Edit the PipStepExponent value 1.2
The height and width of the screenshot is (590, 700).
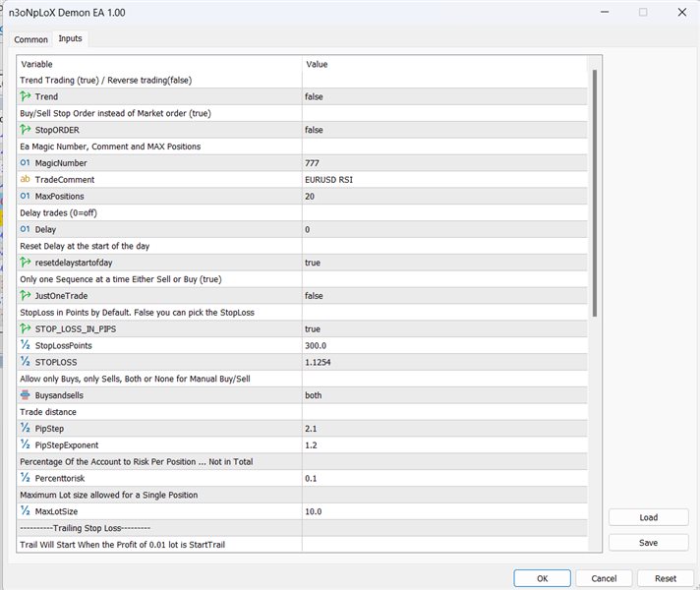click(444, 444)
